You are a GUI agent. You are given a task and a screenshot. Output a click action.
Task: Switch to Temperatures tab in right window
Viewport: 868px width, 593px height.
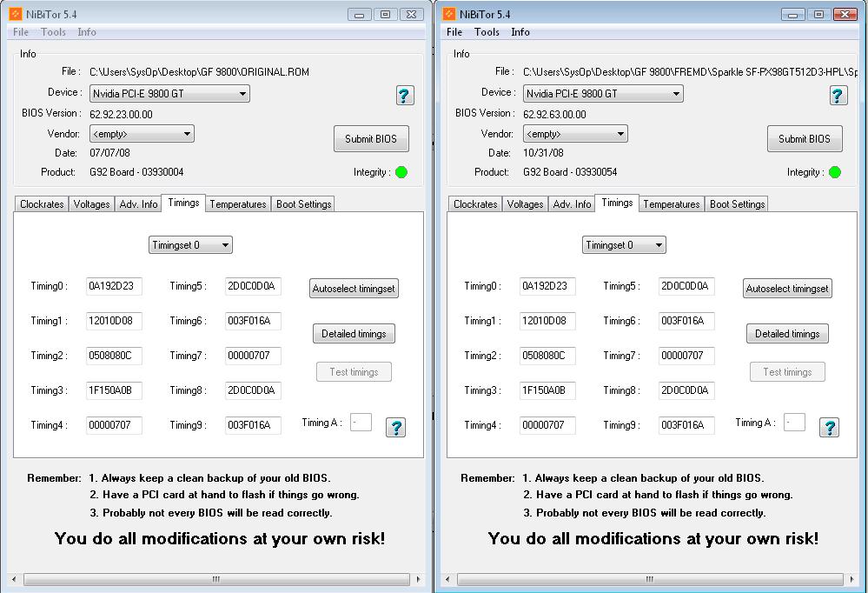pyautogui.click(x=672, y=204)
